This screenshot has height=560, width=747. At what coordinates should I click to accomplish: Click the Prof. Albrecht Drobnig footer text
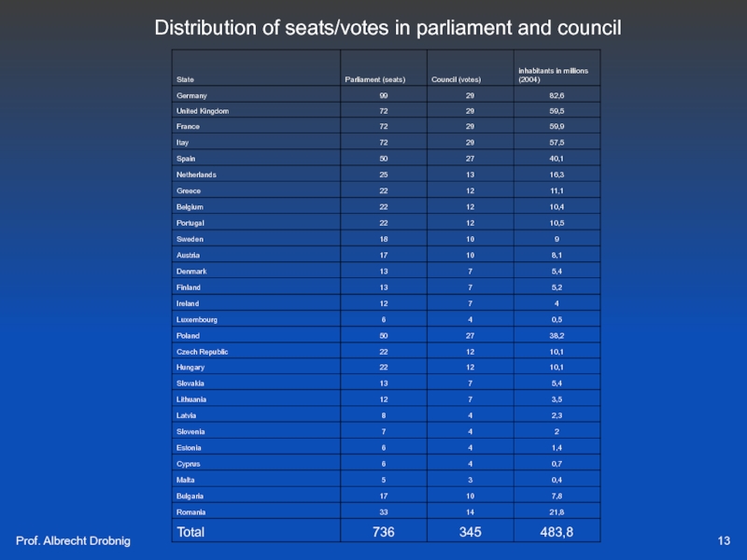pyautogui.click(x=74, y=542)
